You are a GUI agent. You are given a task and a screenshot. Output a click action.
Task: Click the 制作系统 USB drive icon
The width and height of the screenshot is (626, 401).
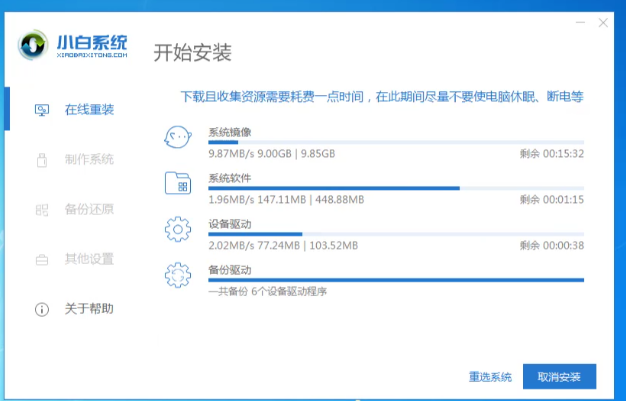42,159
